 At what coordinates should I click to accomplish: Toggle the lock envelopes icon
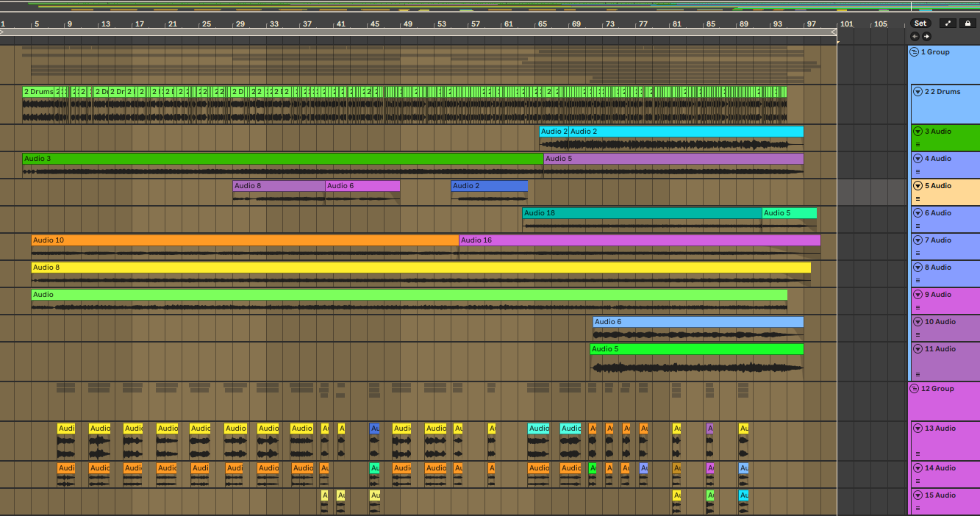(968, 24)
